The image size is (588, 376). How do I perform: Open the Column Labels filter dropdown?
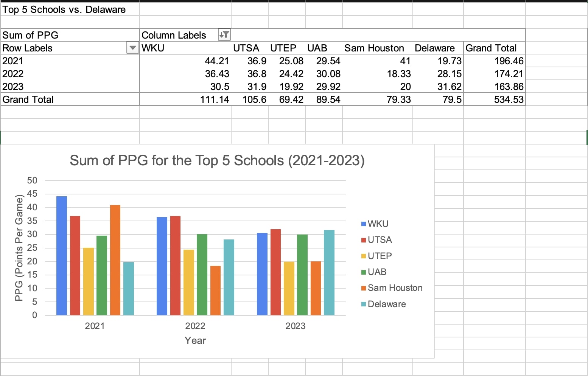(224, 35)
